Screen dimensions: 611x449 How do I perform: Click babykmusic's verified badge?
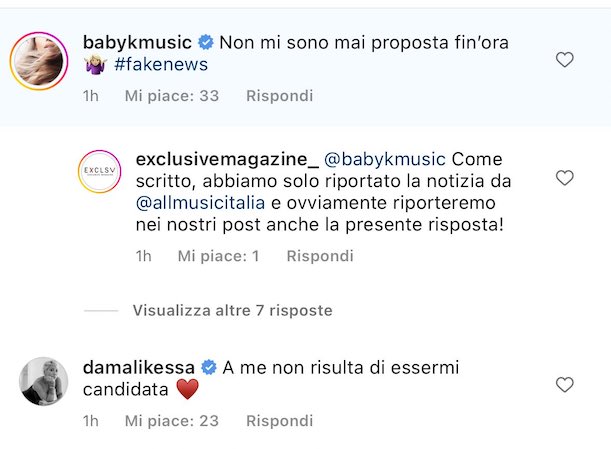205,43
